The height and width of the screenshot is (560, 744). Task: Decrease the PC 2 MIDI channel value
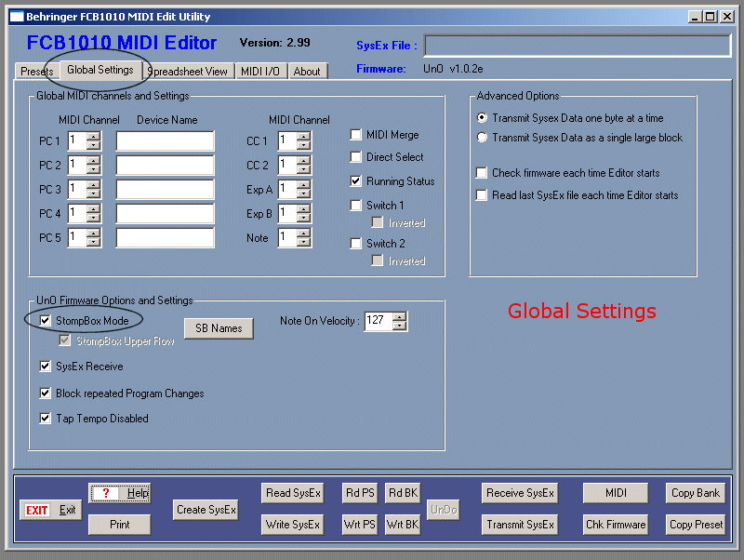(94, 170)
